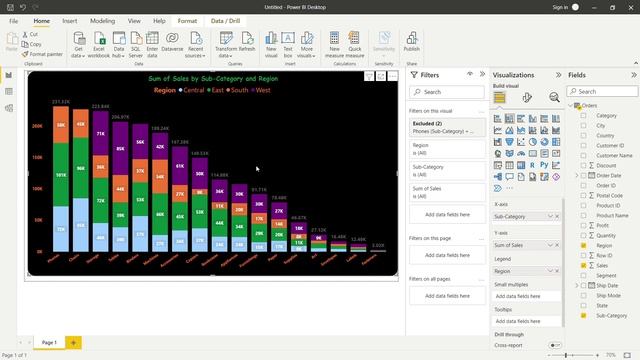Select the Python visual
The width and height of the screenshot is (640, 360).
point(544,165)
